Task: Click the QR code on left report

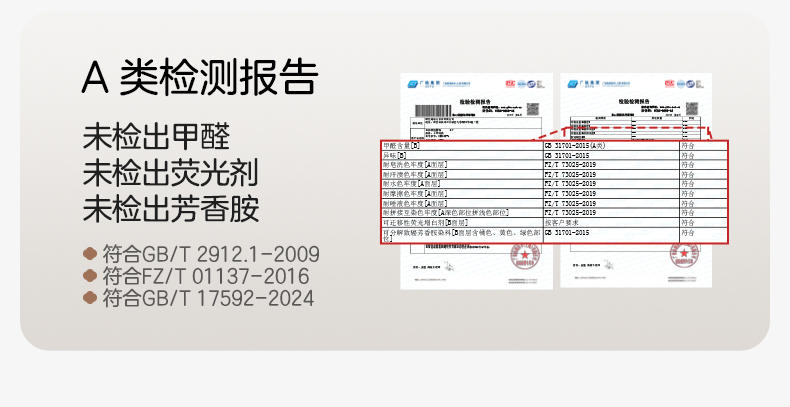Action: pos(533,109)
